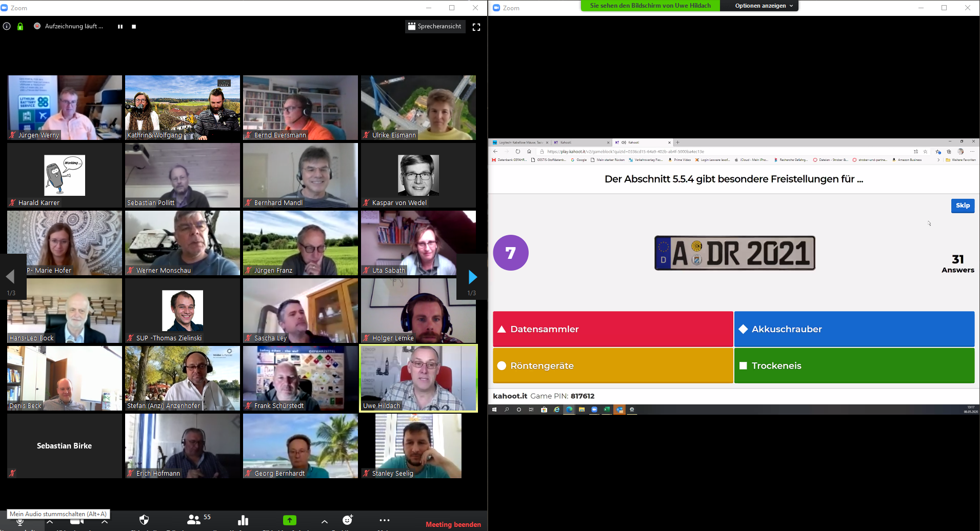Open the meeting info icon in Zoom

[x=7, y=26]
